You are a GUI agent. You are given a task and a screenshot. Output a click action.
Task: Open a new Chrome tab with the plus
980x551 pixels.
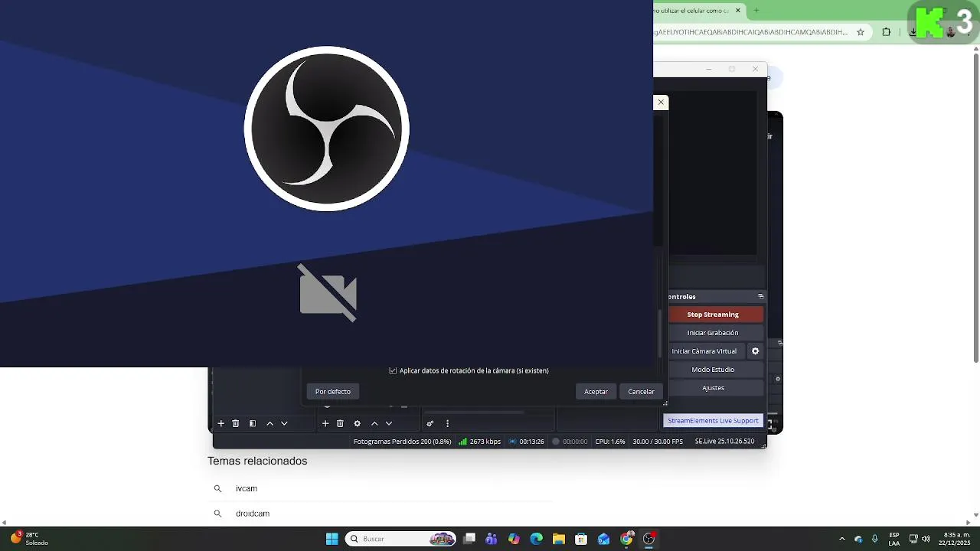point(756,11)
